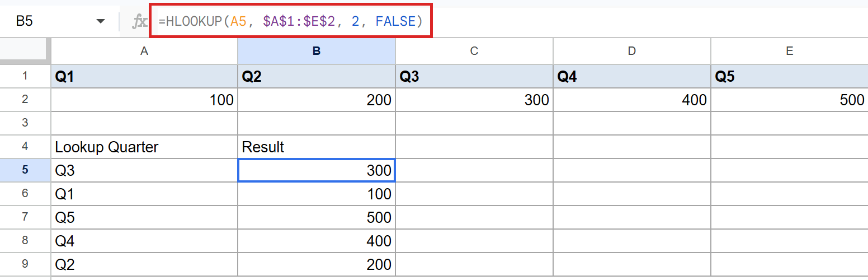Click cell B1 containing bold Q2
868x280 pixels.
click(x=317, y=76)
